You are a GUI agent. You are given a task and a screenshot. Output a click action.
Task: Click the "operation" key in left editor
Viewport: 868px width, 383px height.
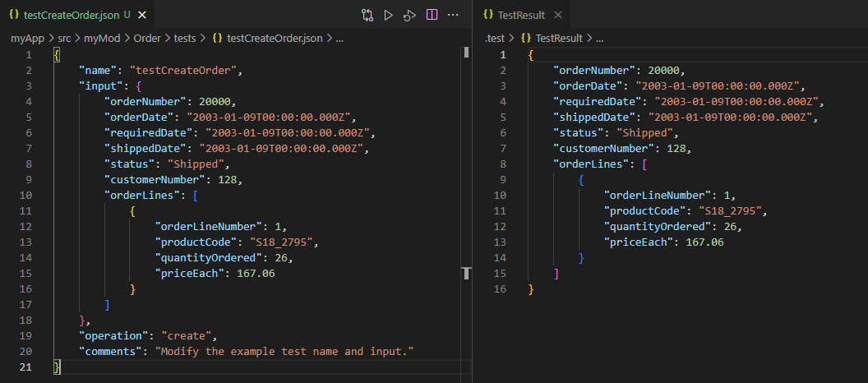coord(114,336)
